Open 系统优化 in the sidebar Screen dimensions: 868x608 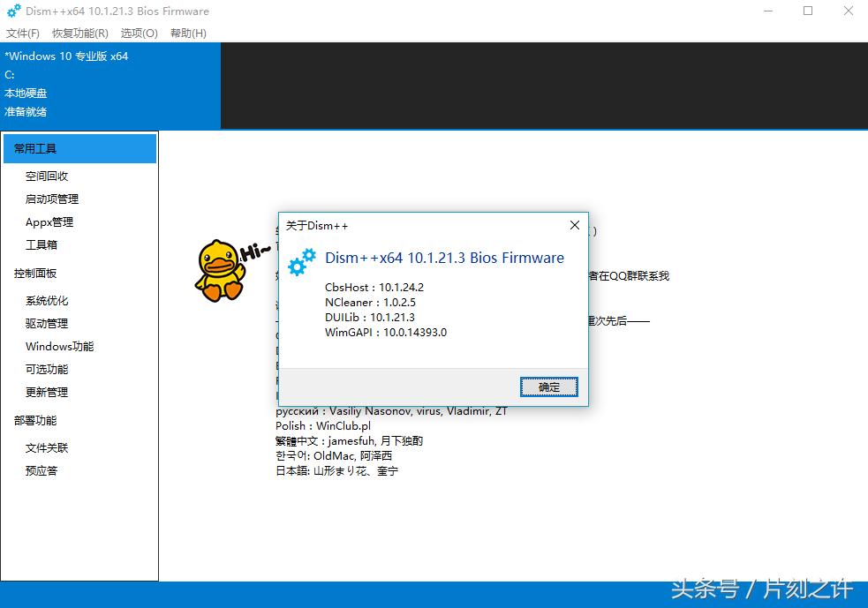pyautogui.click(x=47, y=301)
